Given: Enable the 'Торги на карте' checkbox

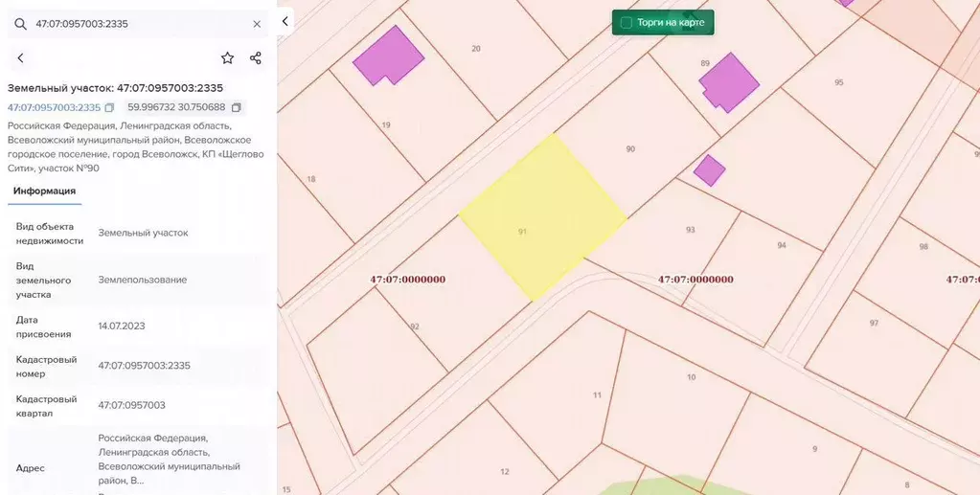Looking at the screenshot, I should click(x=627, y=22).
